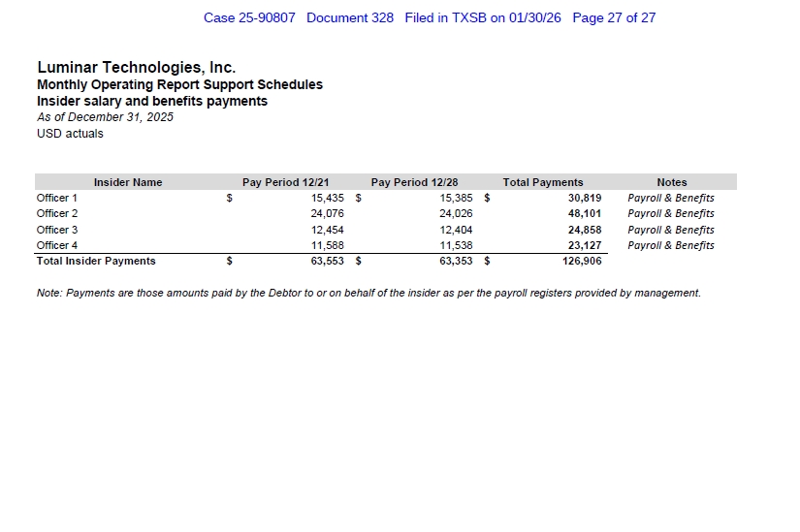Click the blue case filing header line

(x=430, y=18)
